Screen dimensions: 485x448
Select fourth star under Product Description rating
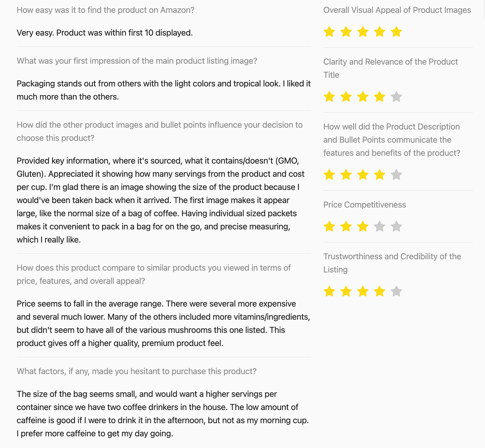[x=380, y=175]
